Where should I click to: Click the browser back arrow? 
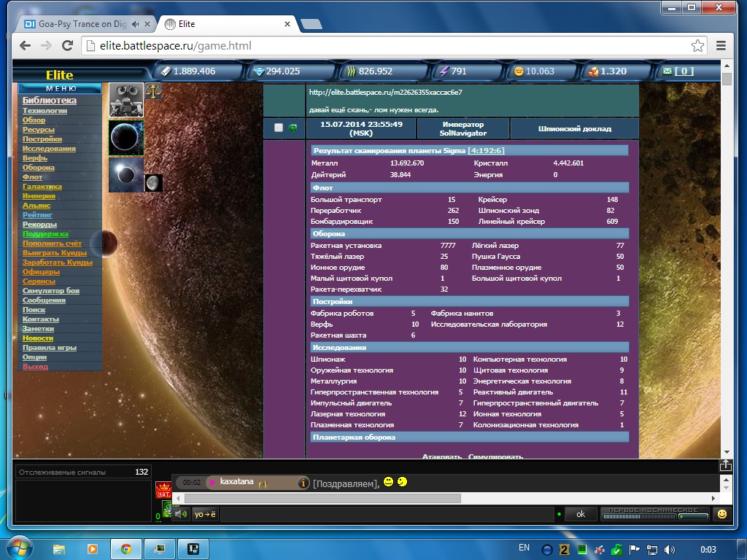coord(26,46)
